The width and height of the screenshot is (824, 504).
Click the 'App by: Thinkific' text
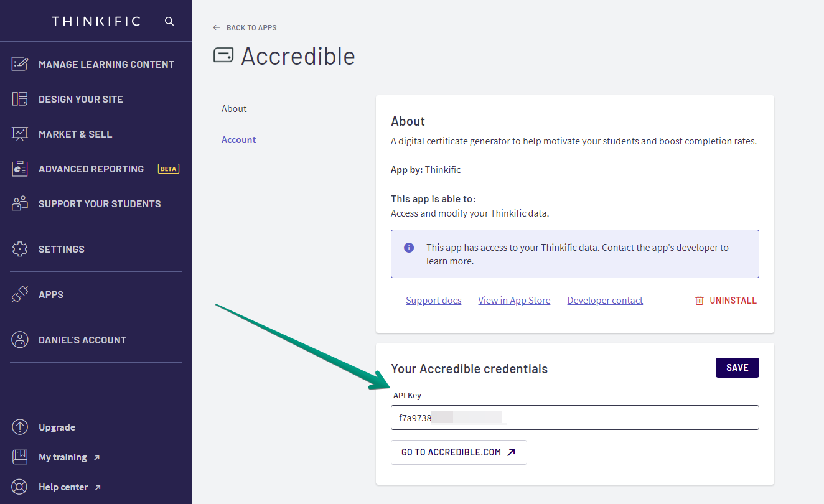click(x=426, y=170)
